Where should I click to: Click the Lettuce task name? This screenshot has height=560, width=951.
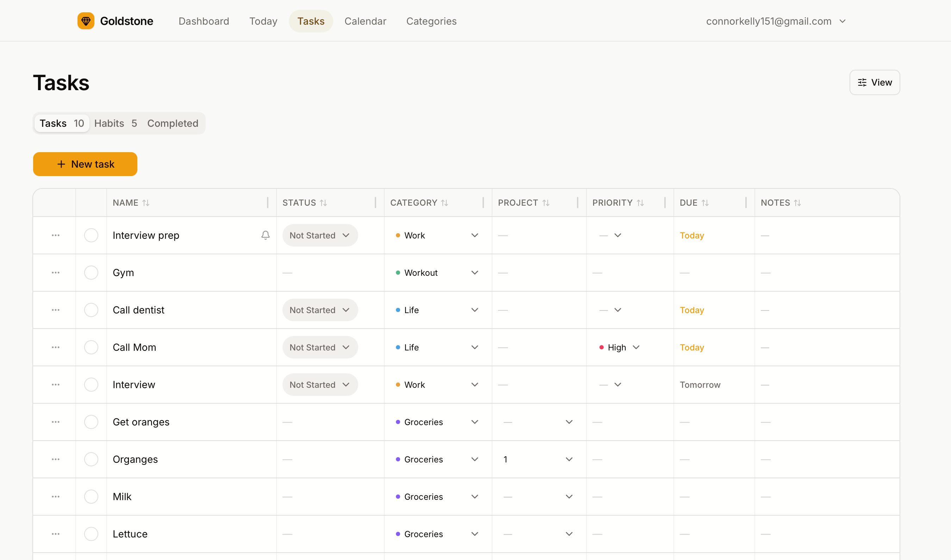pos(130,534)
